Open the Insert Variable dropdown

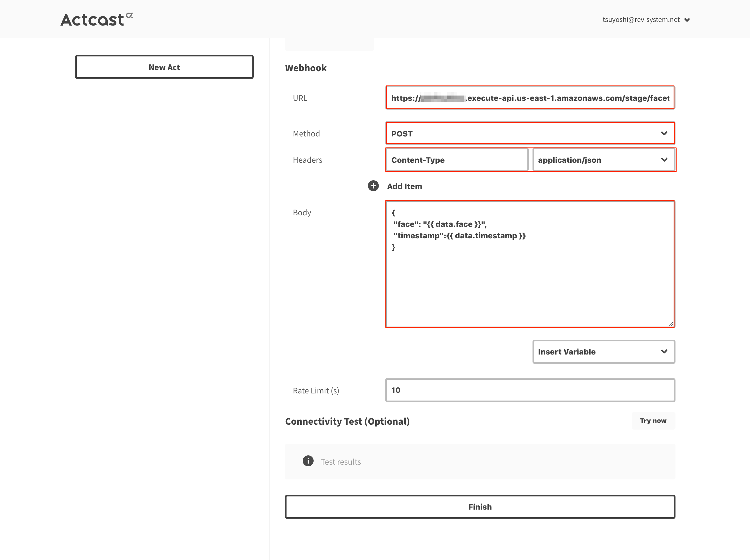603,352
